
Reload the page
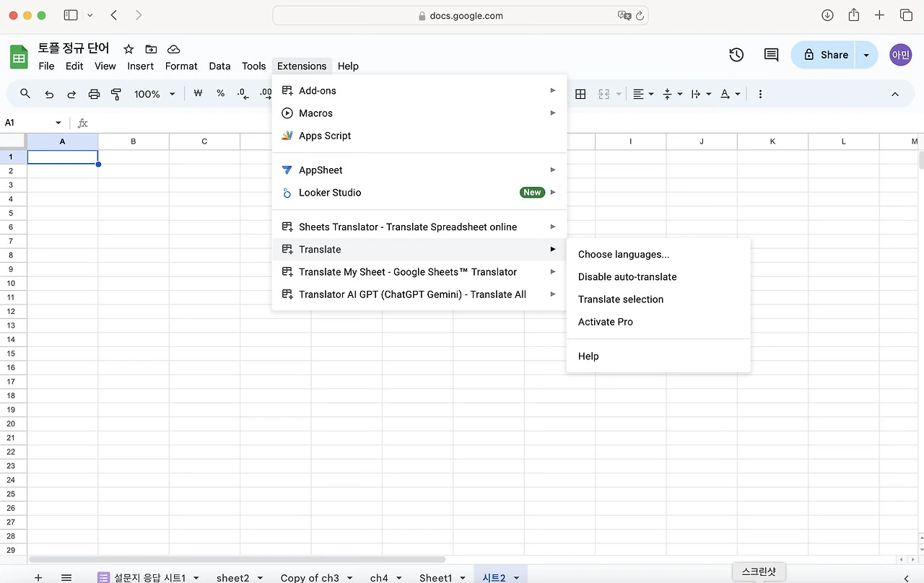tap(640, 16)
